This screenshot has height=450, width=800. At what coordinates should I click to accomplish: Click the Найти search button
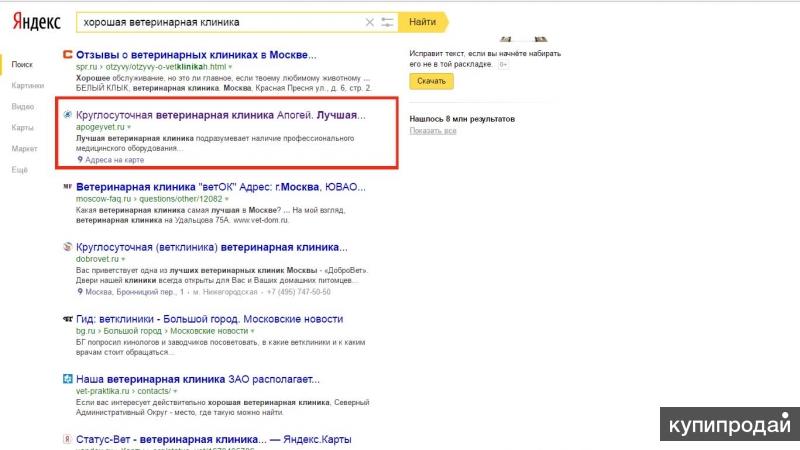click(x=422, y=22)
